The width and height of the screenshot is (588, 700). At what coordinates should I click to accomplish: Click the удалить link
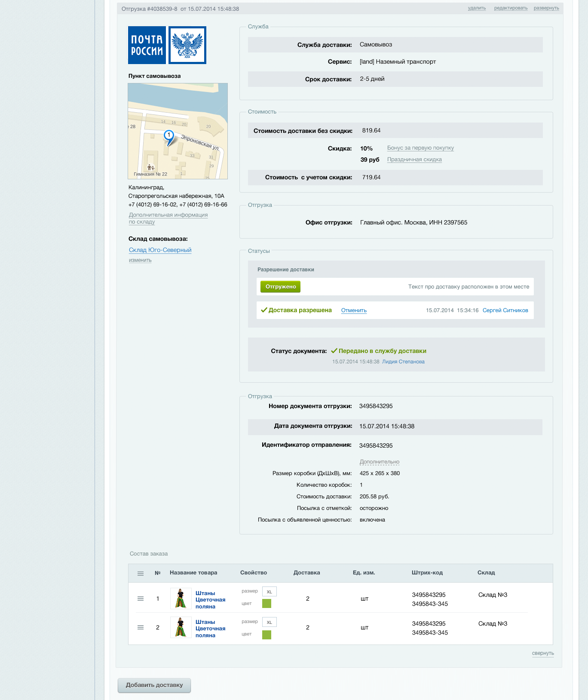[x=477, y=8]
